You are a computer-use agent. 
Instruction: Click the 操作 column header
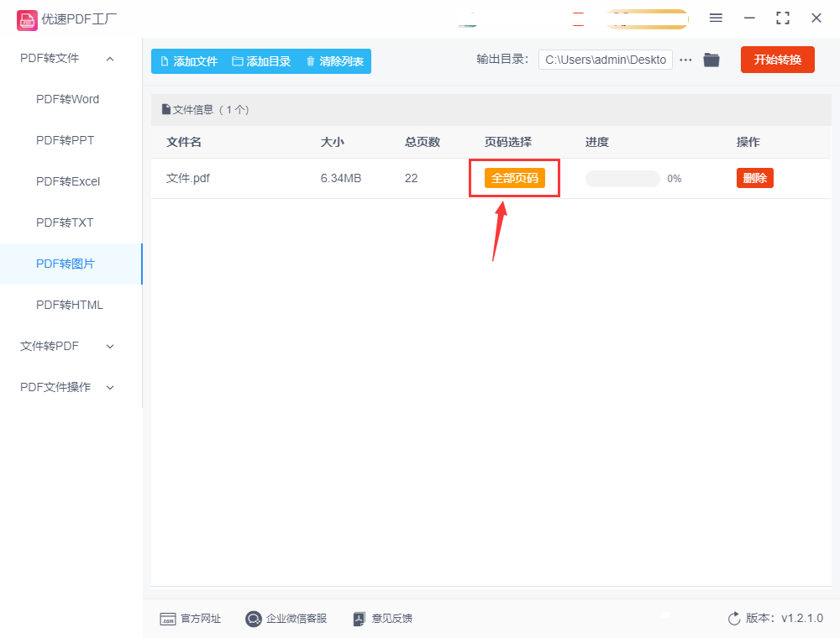(748, 142)
